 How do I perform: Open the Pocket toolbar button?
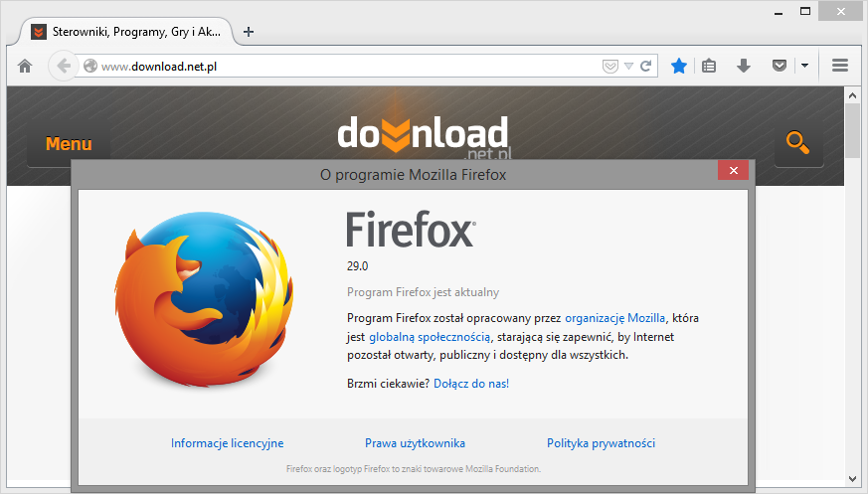780,67
